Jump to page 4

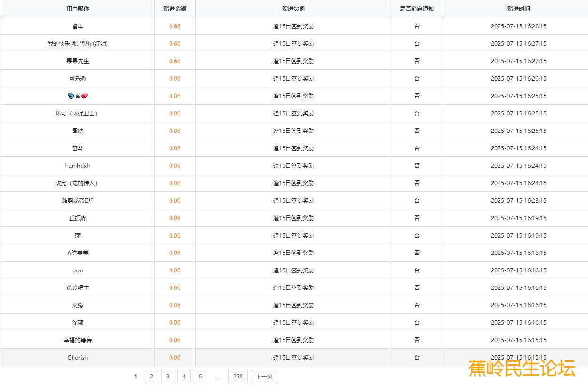(184, 377)
